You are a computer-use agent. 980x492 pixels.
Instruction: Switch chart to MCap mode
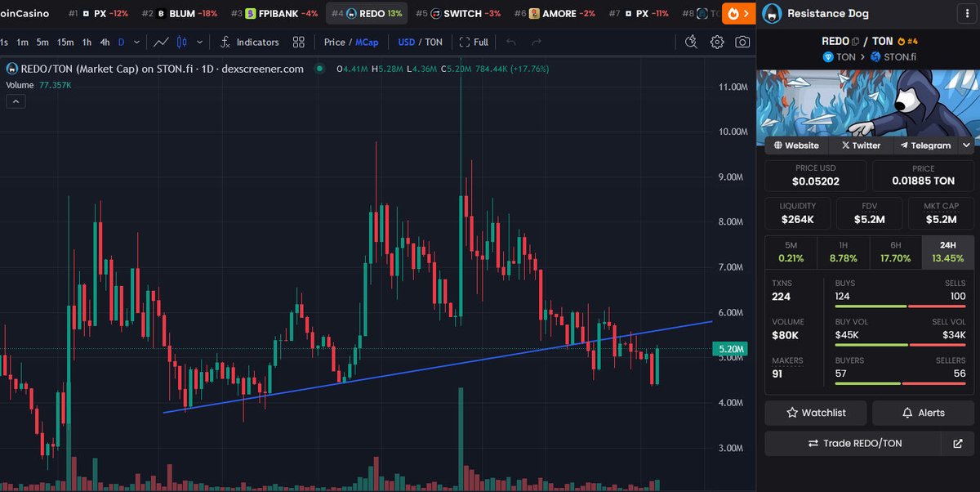(367, 42)
